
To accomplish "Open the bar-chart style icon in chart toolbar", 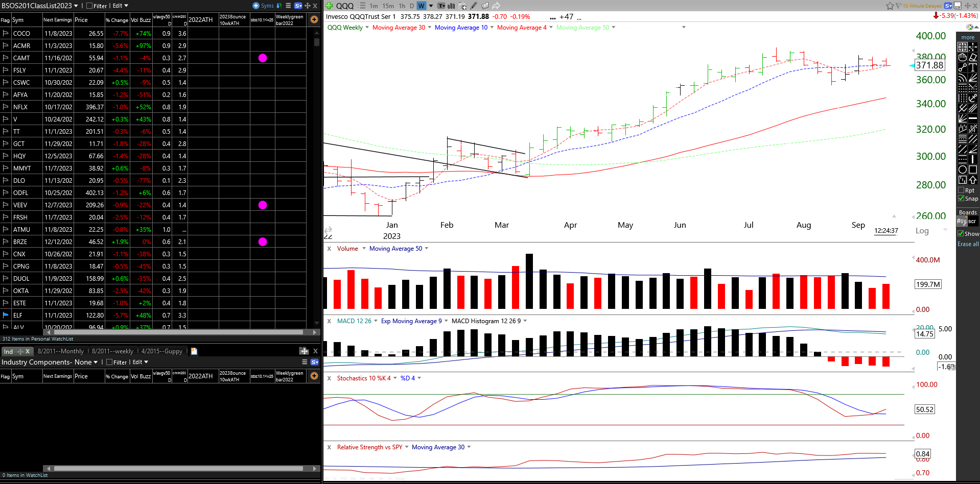I will pyautogui.click(x=451, y=6).
